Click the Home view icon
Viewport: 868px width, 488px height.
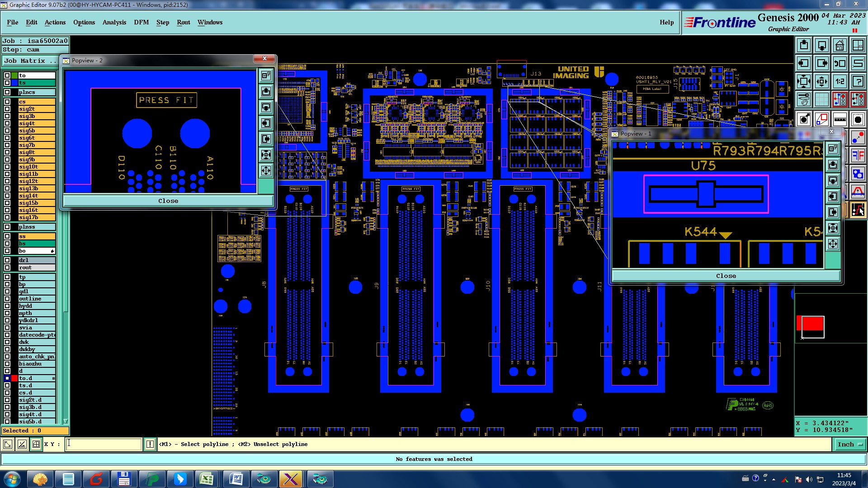840,45
